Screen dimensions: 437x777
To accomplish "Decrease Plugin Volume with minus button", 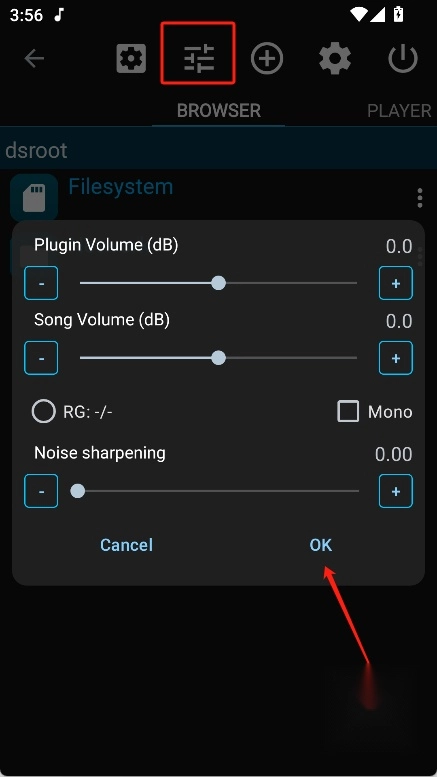I will point(41,283).
